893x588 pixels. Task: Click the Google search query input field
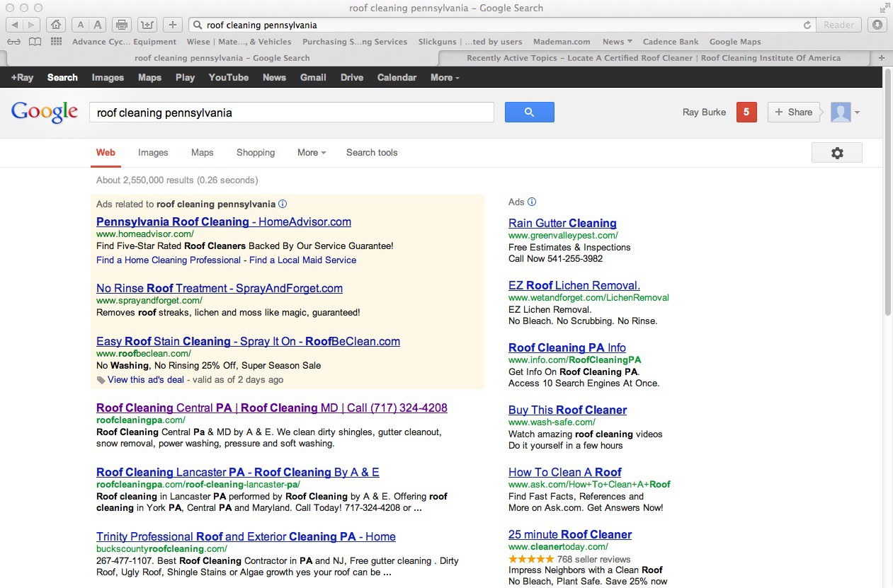click(291, 113)
